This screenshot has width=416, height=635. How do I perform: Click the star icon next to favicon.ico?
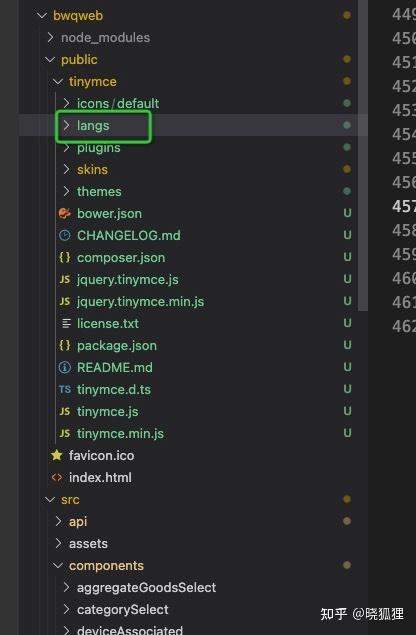(57, 455)
